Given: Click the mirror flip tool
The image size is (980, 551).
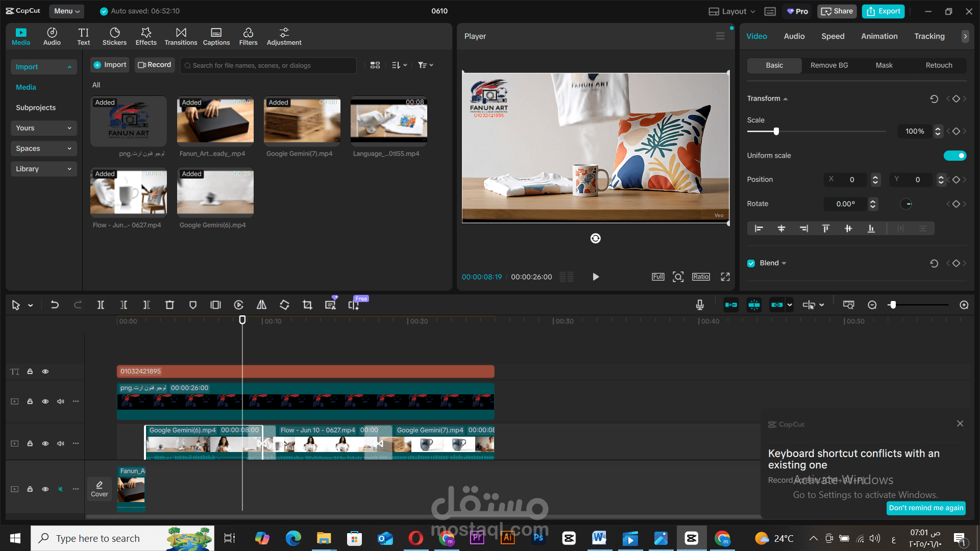Looking at the screenshot, I should (x=261, y=305).
